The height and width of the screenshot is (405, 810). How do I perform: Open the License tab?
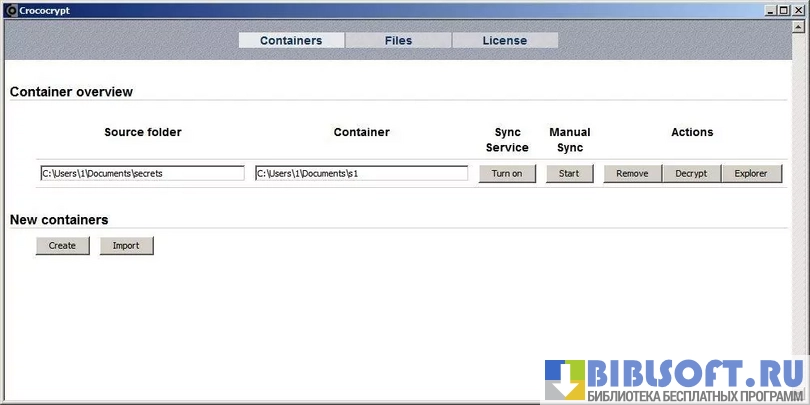point(505,41)
